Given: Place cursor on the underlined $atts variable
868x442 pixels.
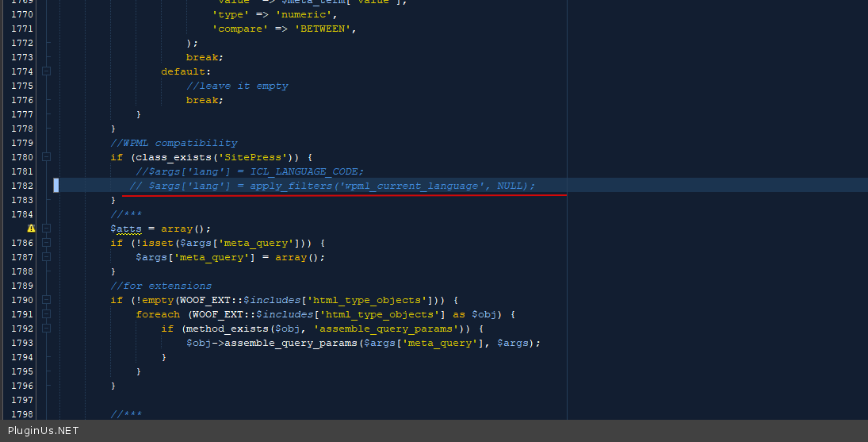Looking at the screenshot, I should pyautogui.click(x=126, y=229).
